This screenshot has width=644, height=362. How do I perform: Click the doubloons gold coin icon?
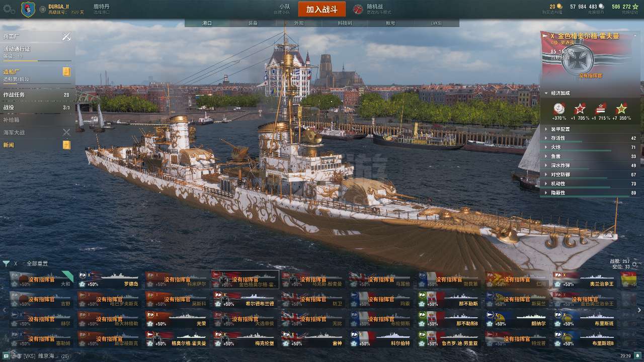click(559, 7)
